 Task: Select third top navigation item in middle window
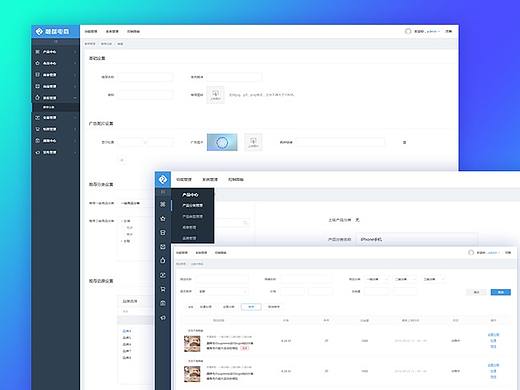(236, 180)
